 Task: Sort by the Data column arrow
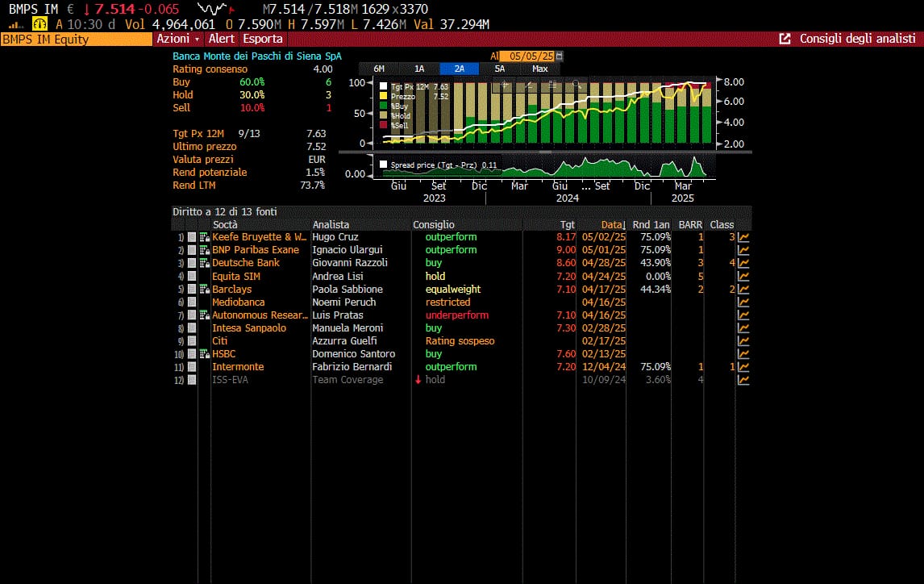pos(623,225)
